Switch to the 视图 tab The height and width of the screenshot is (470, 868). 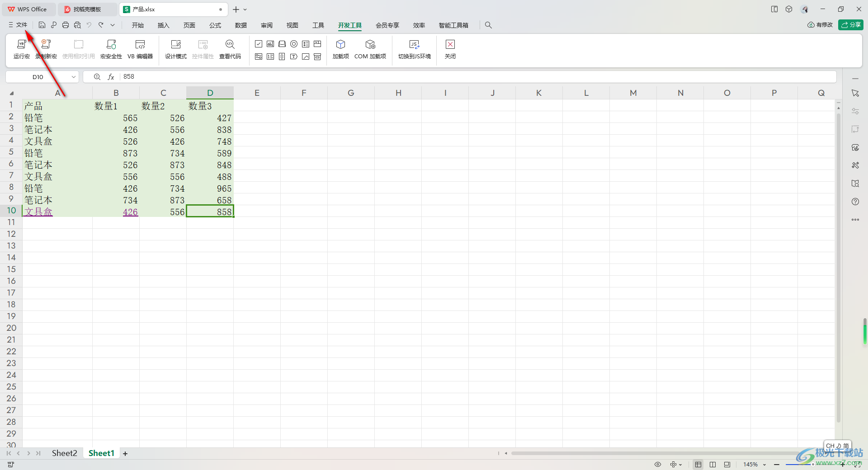[292, 25]
